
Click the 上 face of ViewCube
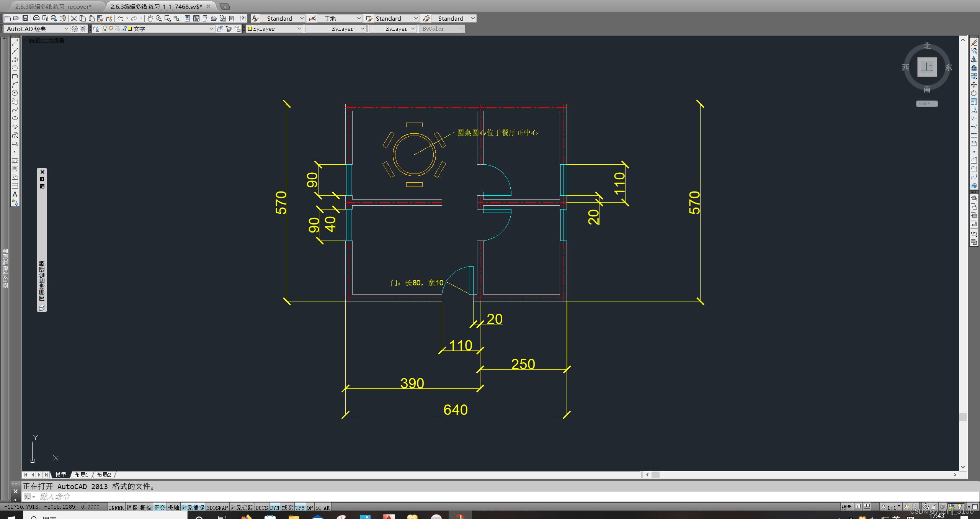(927, 67)
